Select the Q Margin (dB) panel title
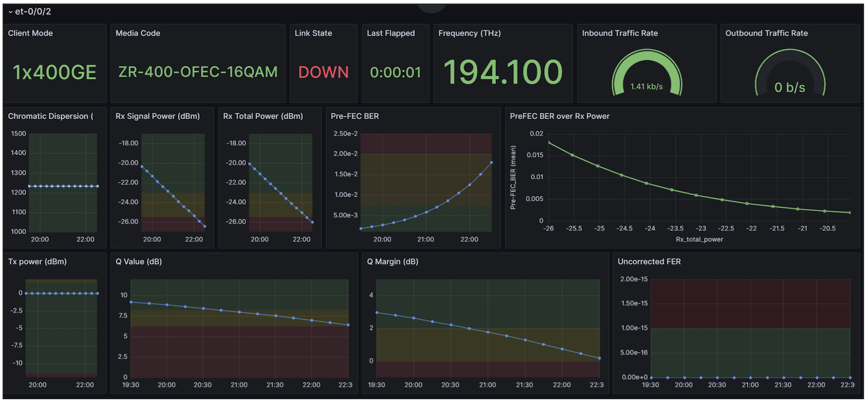 pos(393,262)
